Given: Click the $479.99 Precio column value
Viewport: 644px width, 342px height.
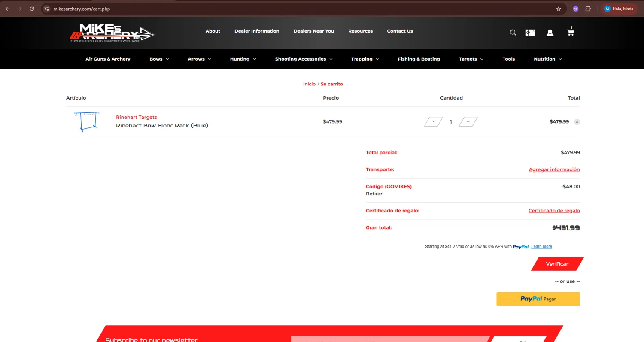Looking at the screenshot, I should click(x=332, y=122).
